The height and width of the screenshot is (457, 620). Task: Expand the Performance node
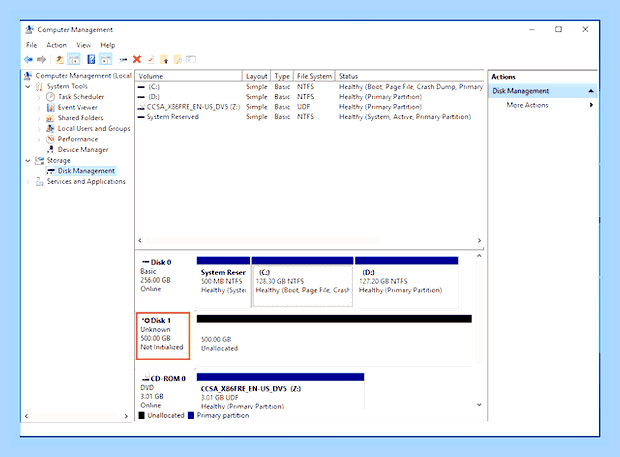tap(39, 140)
